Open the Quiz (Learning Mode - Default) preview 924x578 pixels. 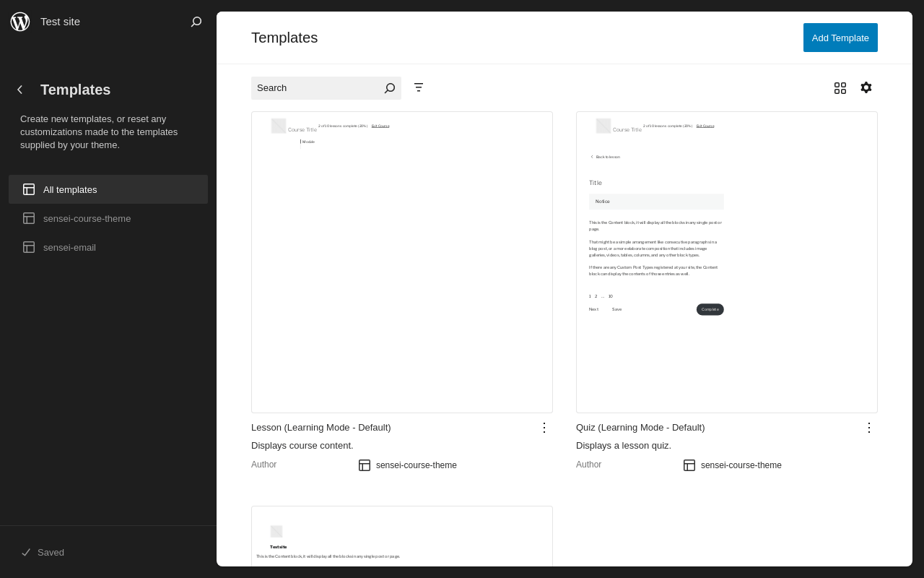tap(727, 262)
